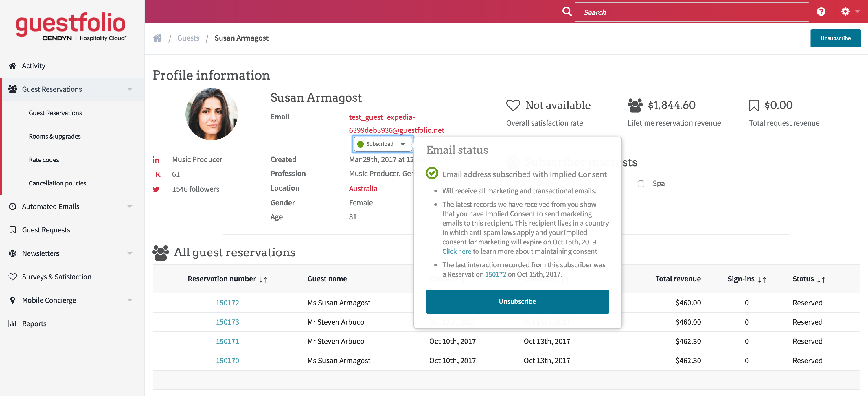Click the LinkedIn icon beside Music Producer
The height and width of the screenshot is (396, 868).
point(156,160)
